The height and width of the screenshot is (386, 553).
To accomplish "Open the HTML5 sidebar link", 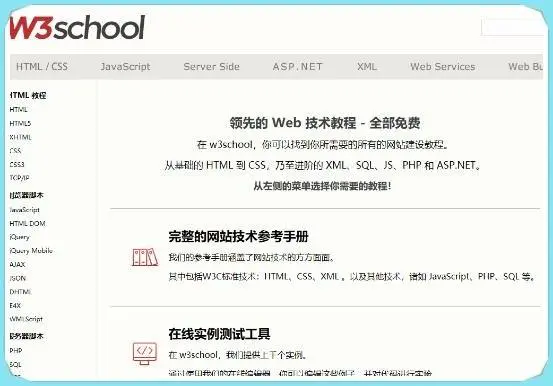I will [20, 123].
